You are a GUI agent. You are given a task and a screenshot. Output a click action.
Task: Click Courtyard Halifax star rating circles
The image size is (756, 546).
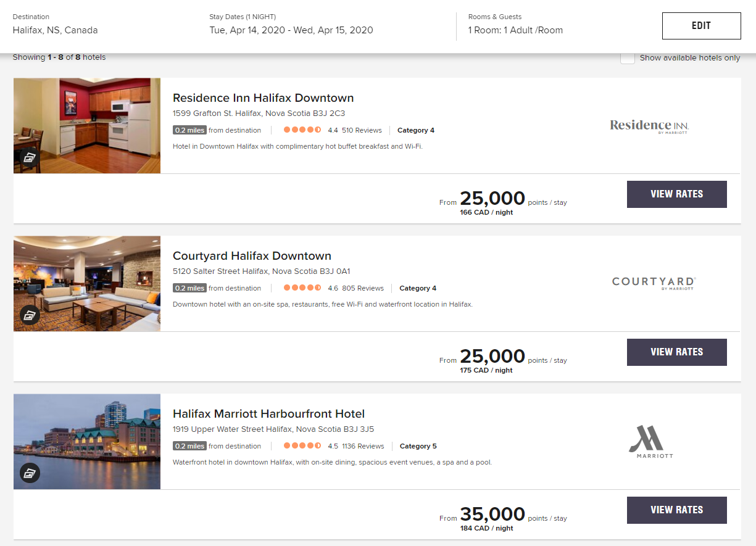(302, 288)
